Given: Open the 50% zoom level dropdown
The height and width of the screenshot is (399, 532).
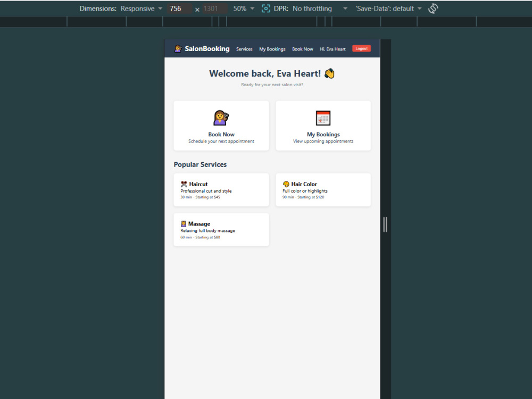Looking at the screenshot, I should [244, 9].
